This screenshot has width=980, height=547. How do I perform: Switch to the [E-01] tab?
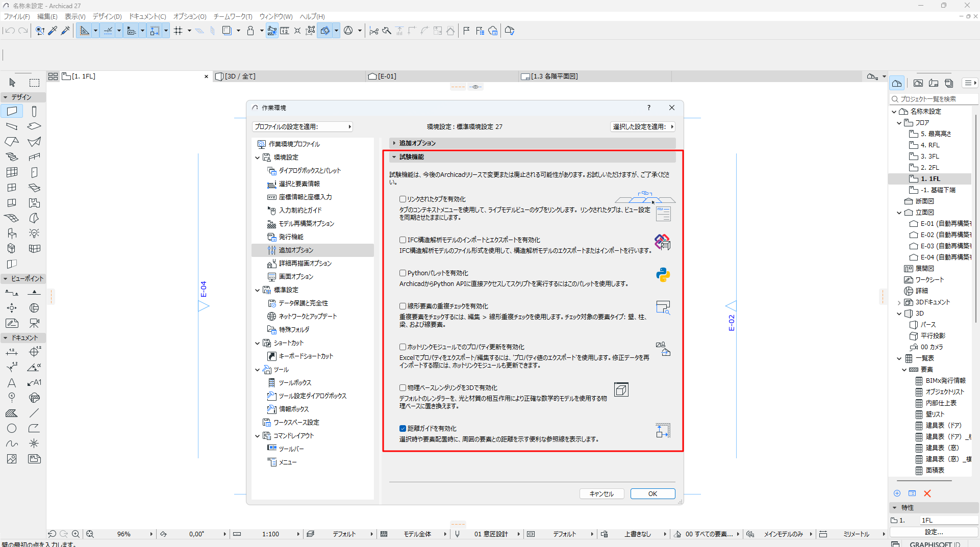(443, 76)
